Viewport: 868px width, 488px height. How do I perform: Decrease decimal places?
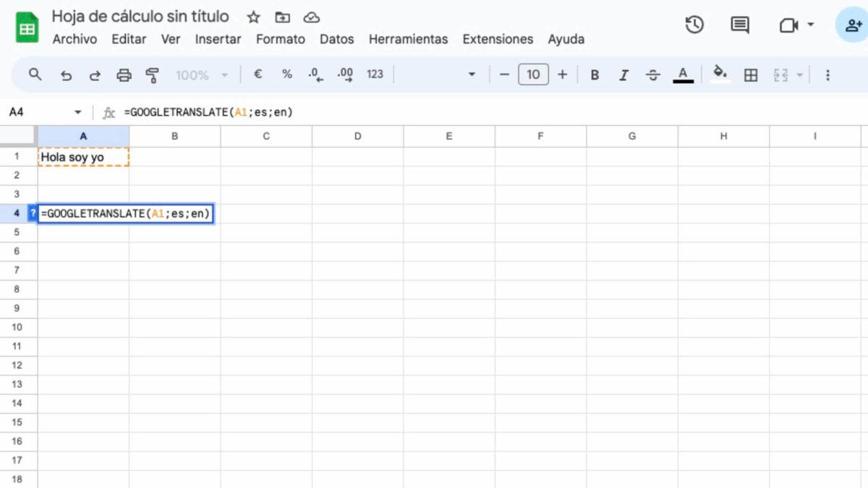(x=316, y=74)
